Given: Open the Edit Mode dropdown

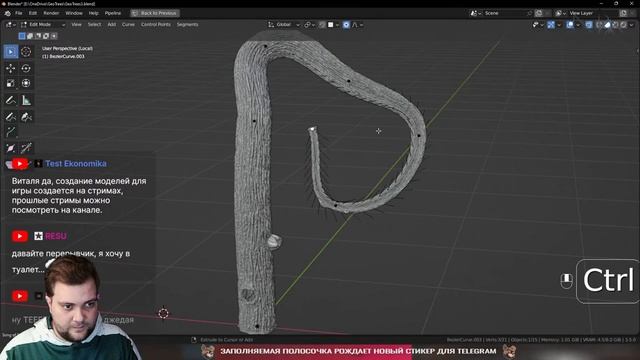Looking at the screenshot, I should tap(42, 25).
